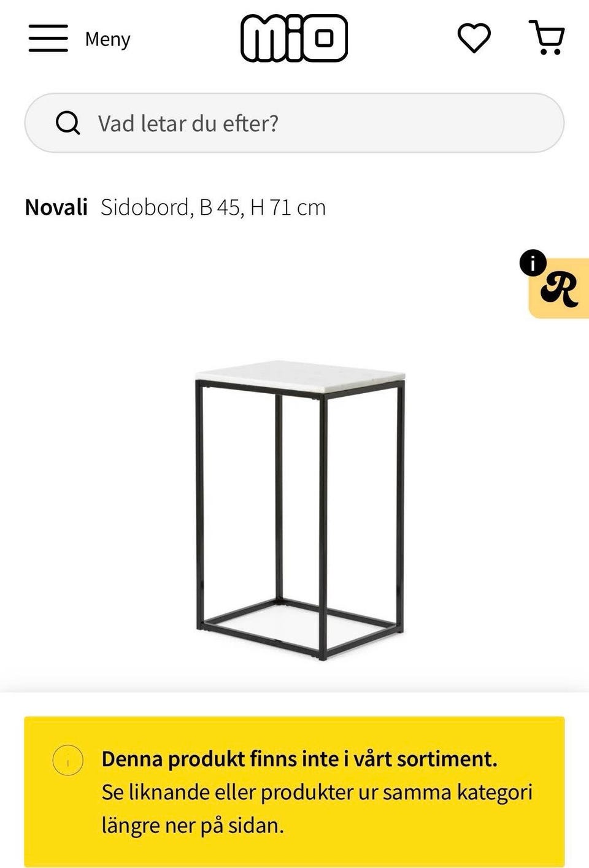Focus the 'Vad letar du efter?' search field
The image size is (589, 868).
click(307, 123)
